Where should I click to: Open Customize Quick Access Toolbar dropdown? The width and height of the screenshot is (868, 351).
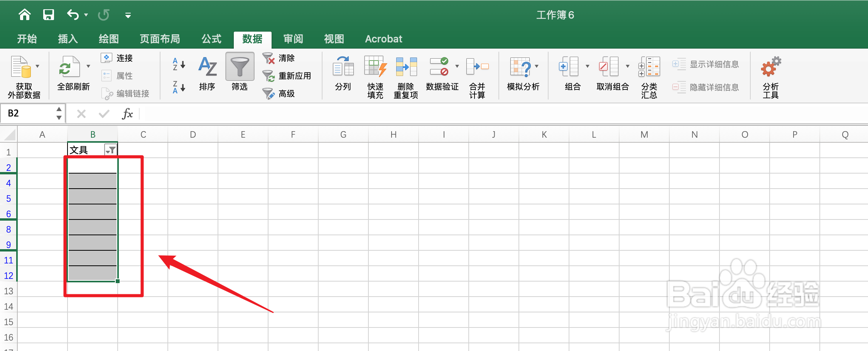pyautogui.click(x=128, y=15)
